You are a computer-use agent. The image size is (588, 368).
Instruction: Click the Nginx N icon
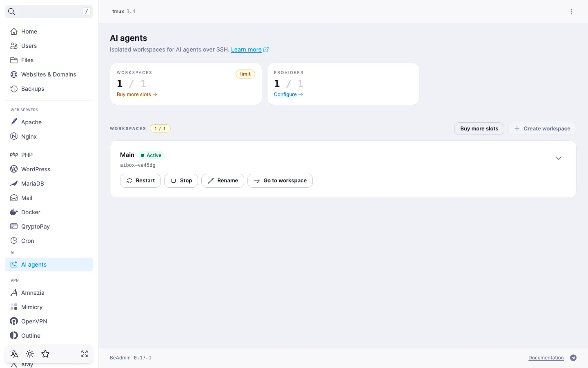coord(14,137)
